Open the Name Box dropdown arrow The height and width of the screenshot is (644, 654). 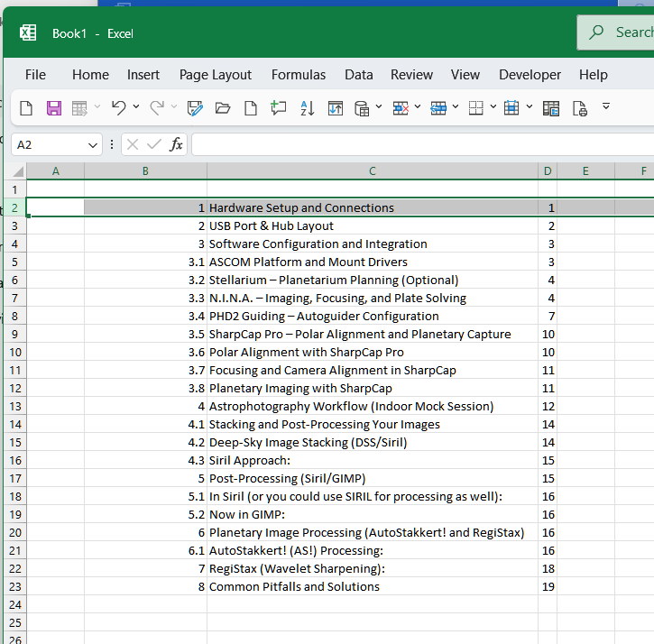(x=93, y=145)
